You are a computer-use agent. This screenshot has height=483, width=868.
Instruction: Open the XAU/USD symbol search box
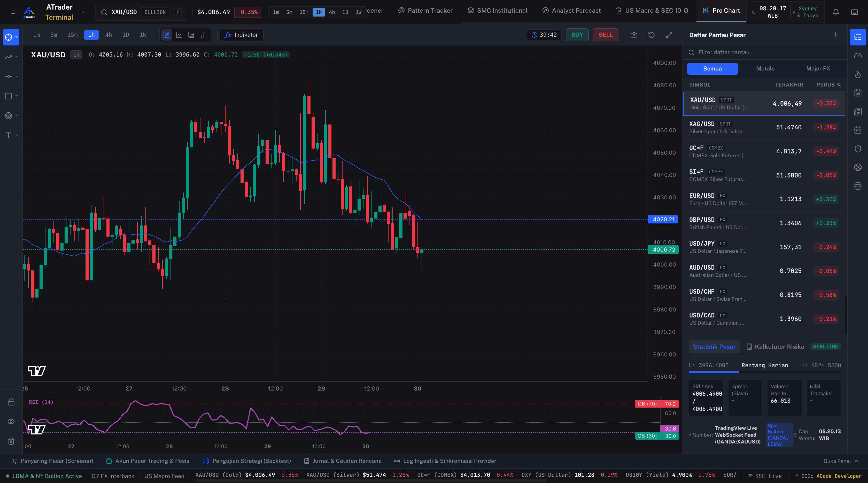coord(141,12)
